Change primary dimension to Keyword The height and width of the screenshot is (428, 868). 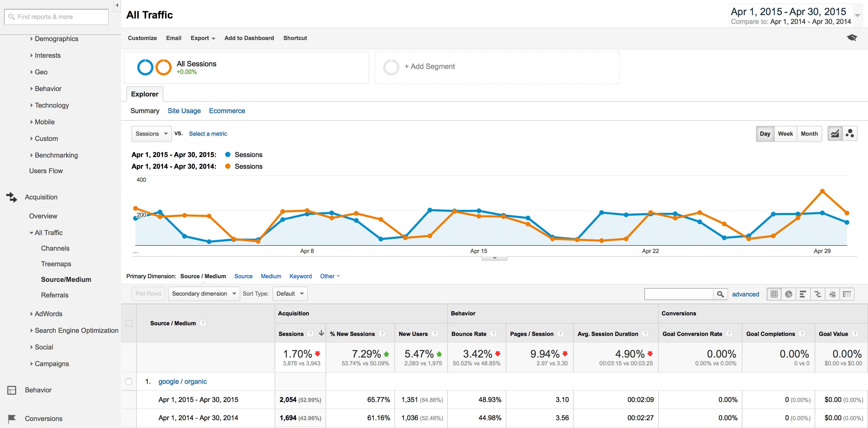(300, 276)
